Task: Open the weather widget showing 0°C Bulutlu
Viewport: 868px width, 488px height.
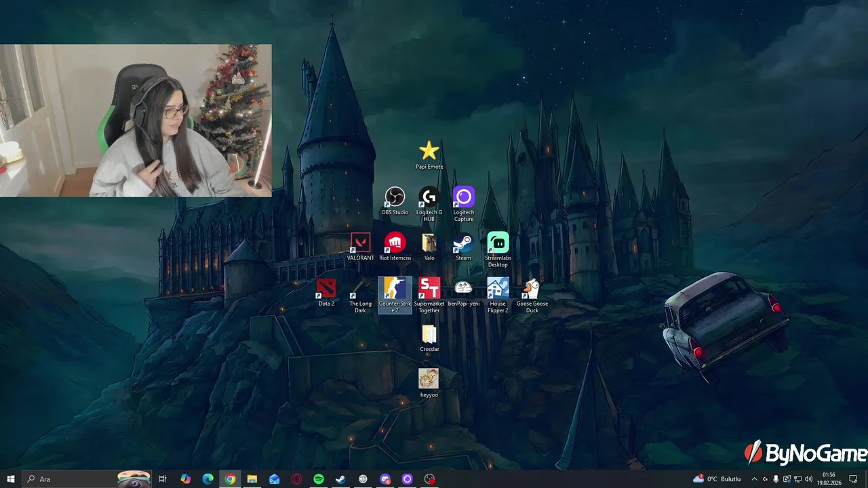Action: pos(717,479)
